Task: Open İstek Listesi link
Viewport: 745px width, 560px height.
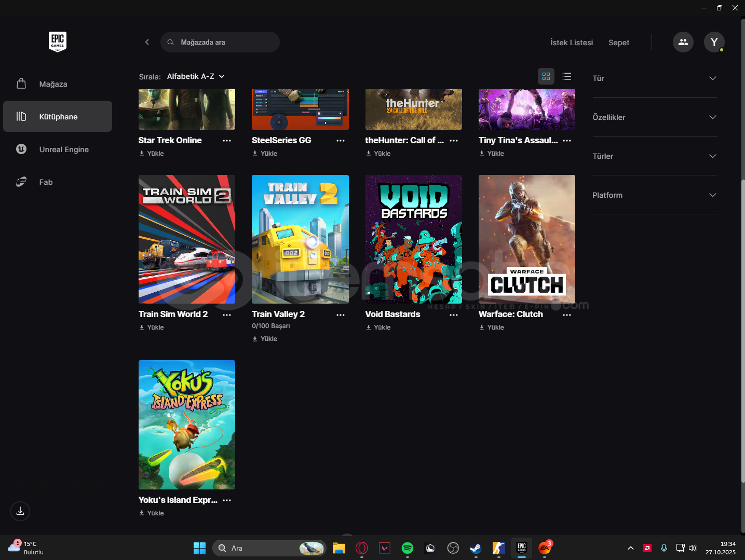Action: tap(572, 43)
